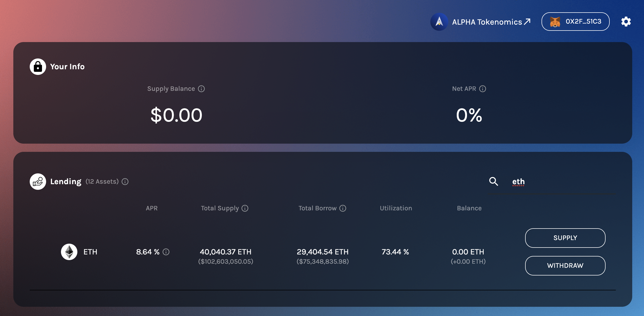Open the settings gear icon
This screenshot has width=644, height=316.
pyautogui.click(x=626, y=22)
